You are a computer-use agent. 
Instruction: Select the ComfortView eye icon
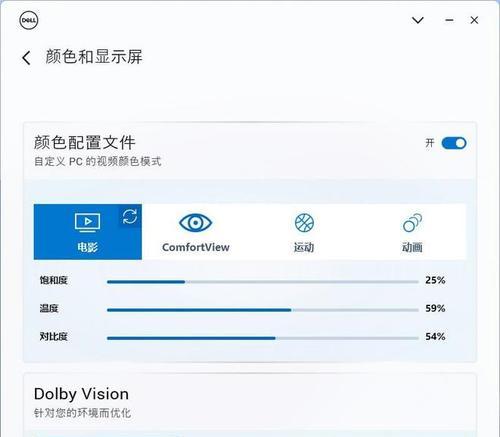tap(195, 222)
